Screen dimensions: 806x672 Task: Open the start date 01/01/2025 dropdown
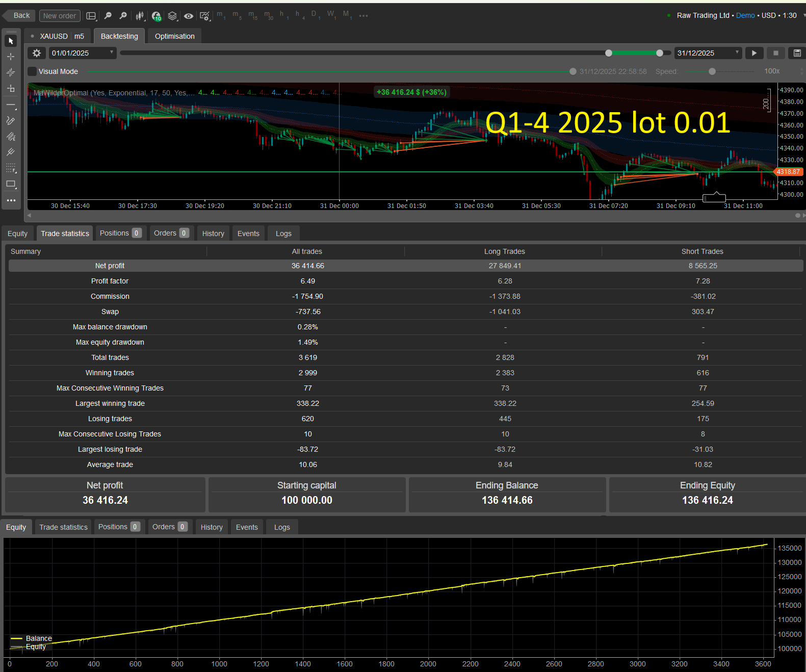(x=112, y=53)
